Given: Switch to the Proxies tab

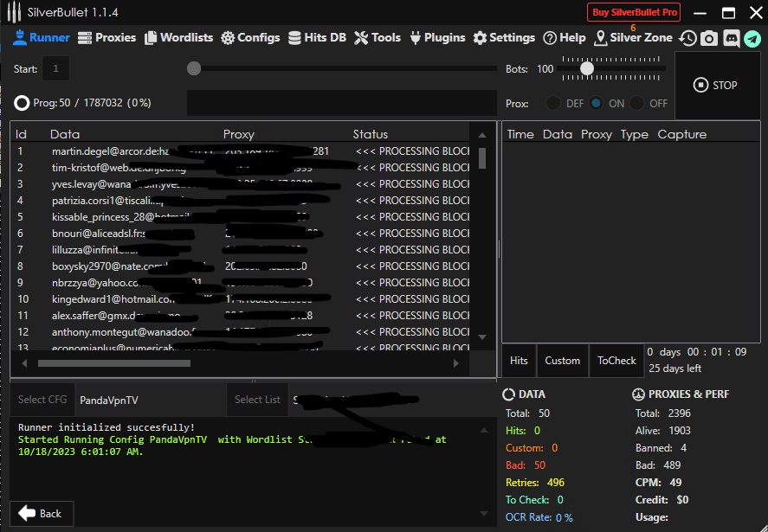Looking at the screenshot, I should [106, 38].
